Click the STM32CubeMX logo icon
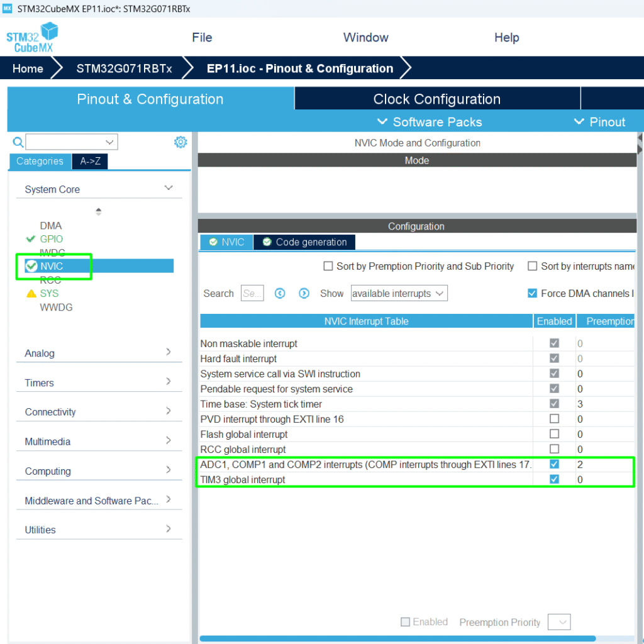The image size is (644, 644). (x=32, y=38)
